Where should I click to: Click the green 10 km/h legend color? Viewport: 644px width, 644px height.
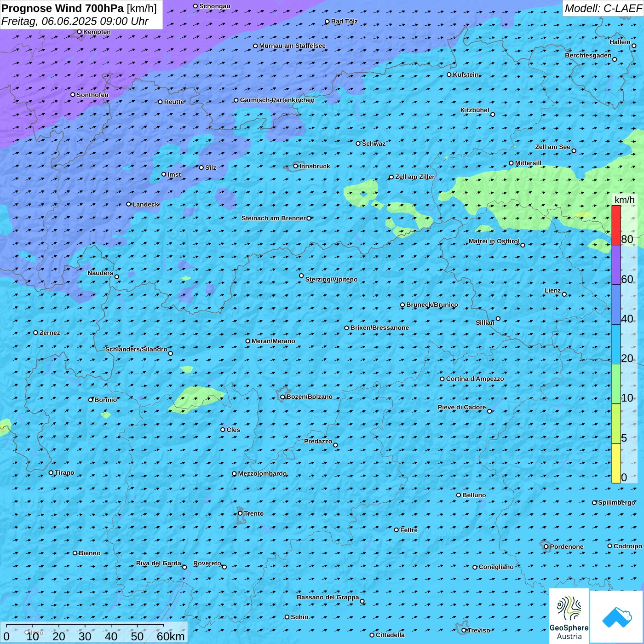(616, 384)
